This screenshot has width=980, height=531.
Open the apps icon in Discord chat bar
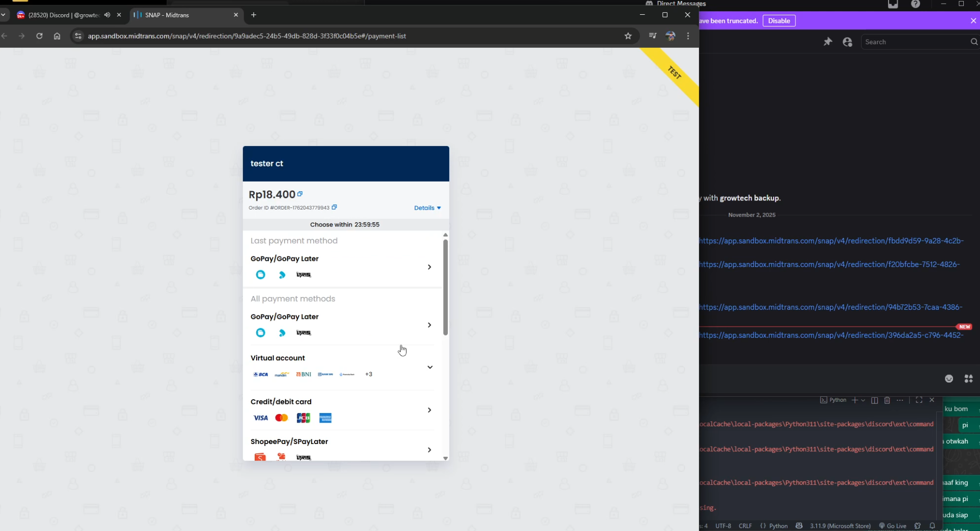pos(969,378)
